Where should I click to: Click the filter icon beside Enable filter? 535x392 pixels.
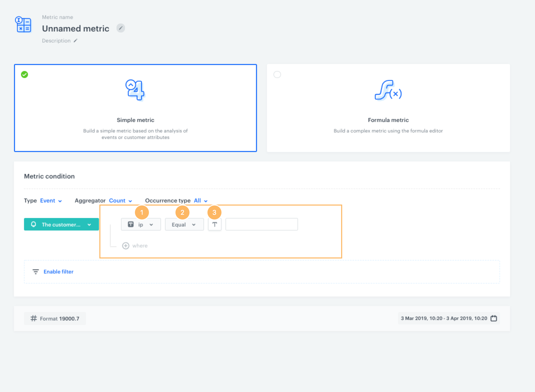(36, 271)
